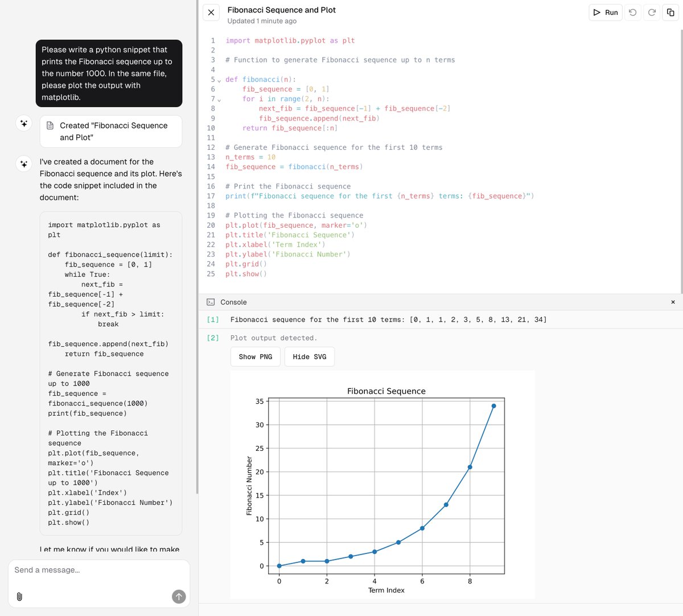Collapse the fibonacci function definition fold
Viewport: 683px width, 616px height.
pyautogui.click(x=219, y=80)
